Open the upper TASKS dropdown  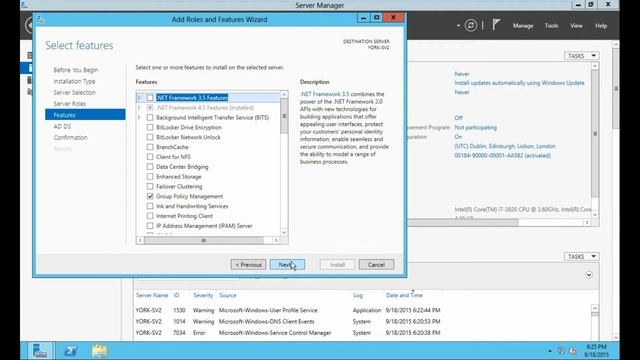coord(582,56)
